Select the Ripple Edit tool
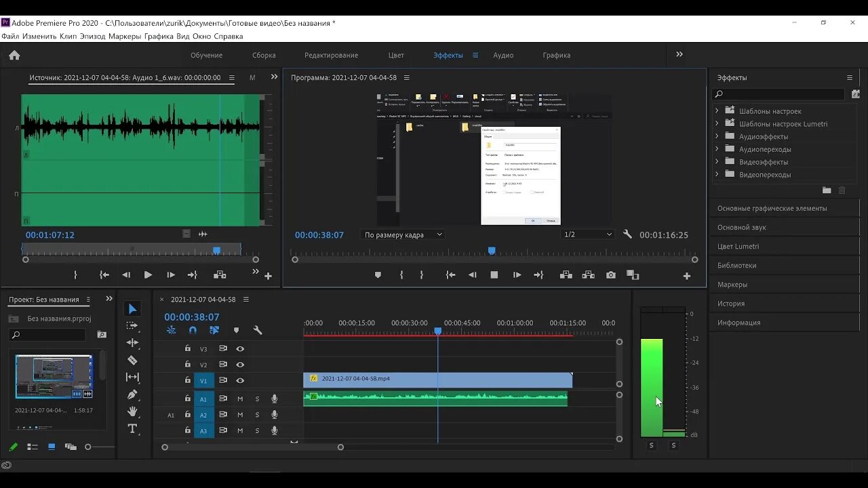868x488 pixels. [132, 343]
